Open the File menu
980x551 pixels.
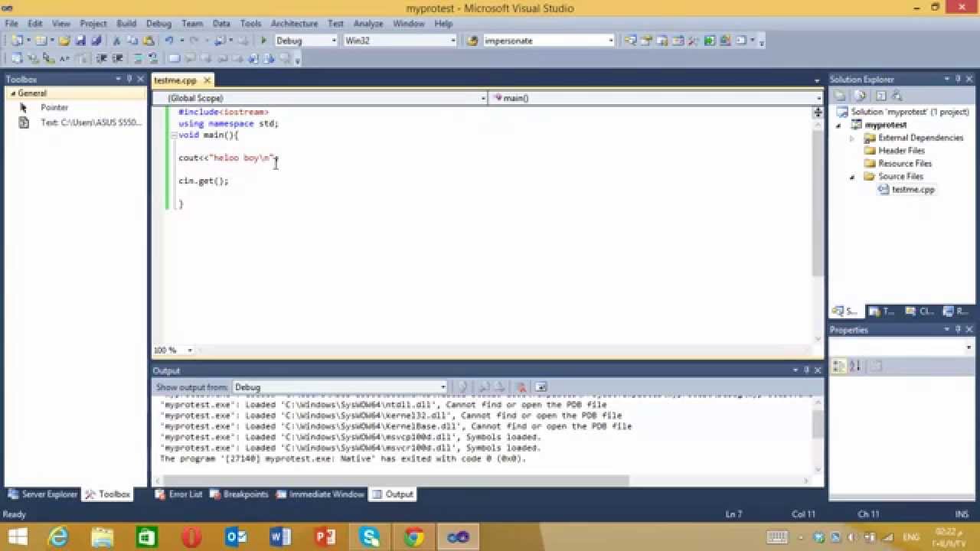[11, 24]
